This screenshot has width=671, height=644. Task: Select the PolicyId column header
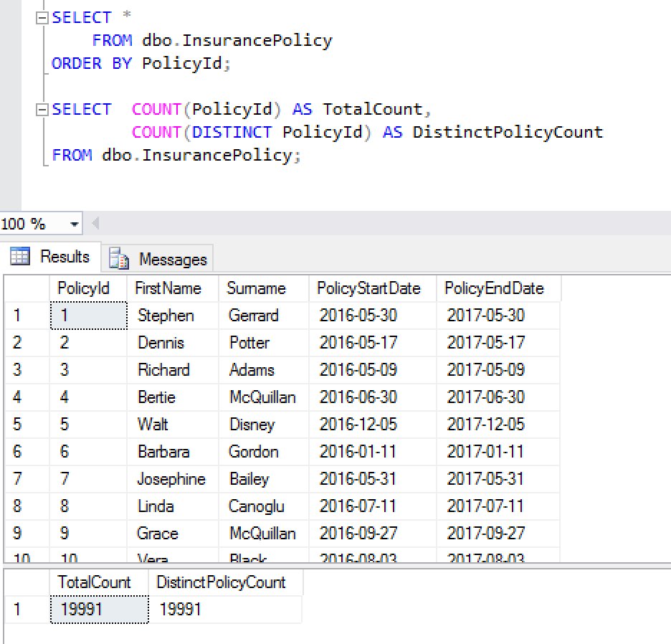(x=88, y=288)
